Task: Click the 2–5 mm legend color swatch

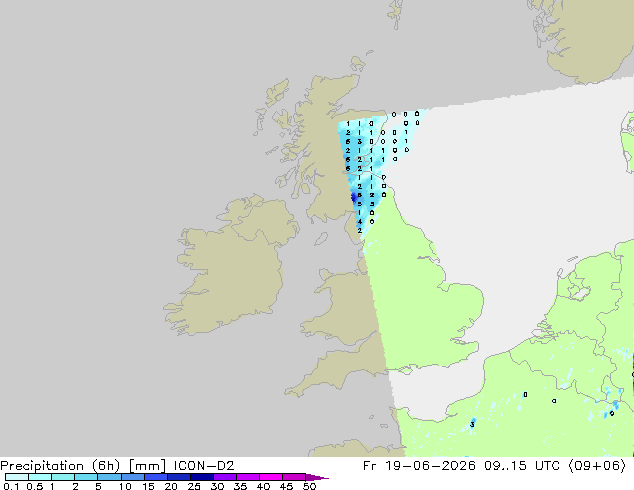Action: coord(86,477)
